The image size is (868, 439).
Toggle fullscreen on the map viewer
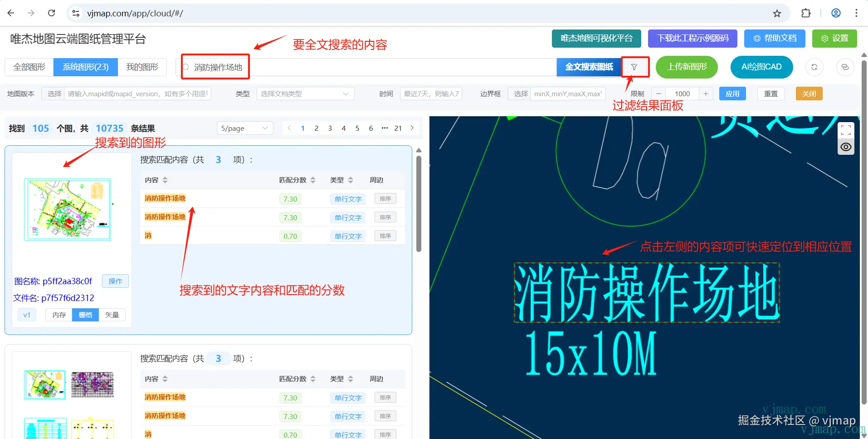click(x=846, y=130)
